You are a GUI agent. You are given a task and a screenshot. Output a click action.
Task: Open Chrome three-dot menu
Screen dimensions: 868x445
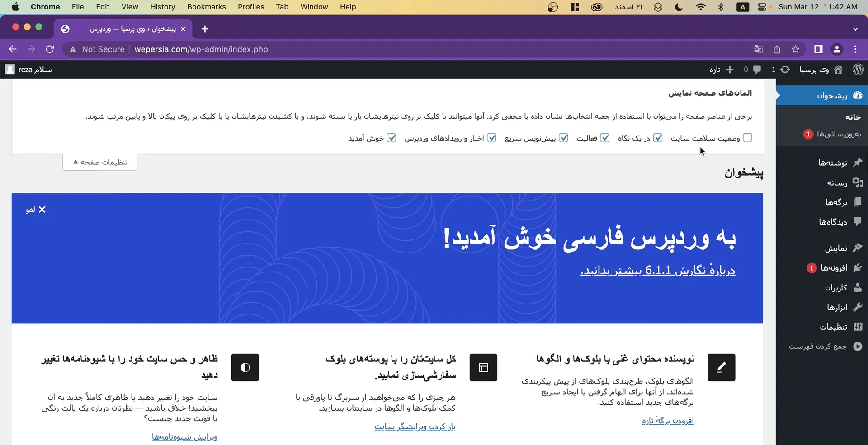(x=855, y=49)
